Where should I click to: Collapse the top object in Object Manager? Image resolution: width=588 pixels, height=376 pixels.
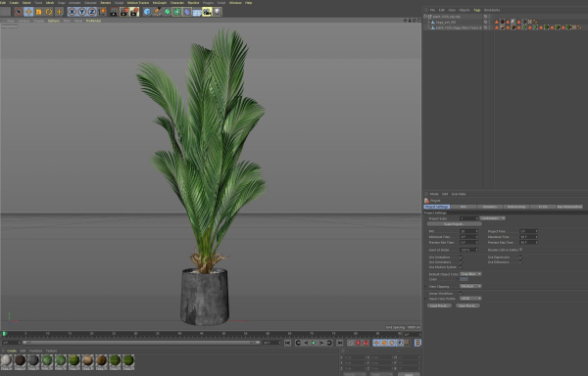[x=425, y=17]
